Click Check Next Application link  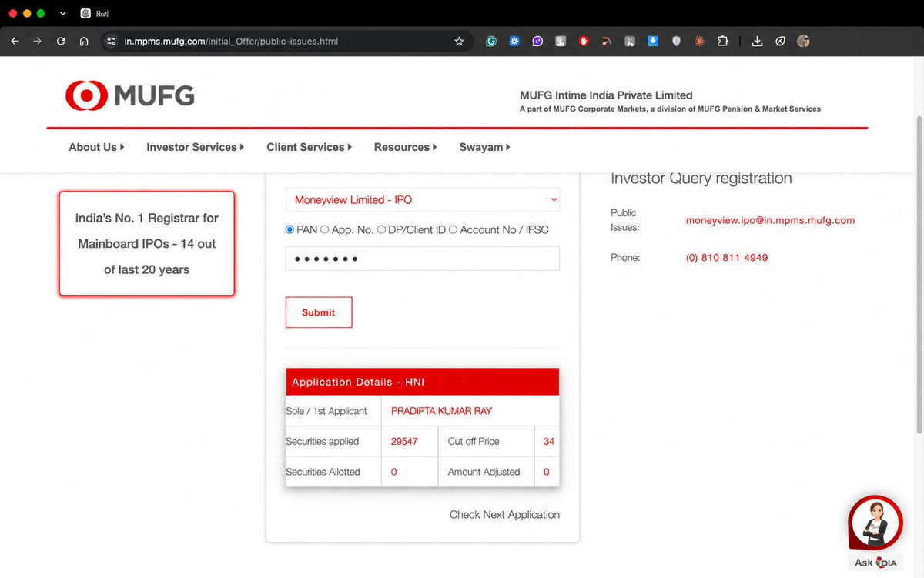tap(504, 515)
